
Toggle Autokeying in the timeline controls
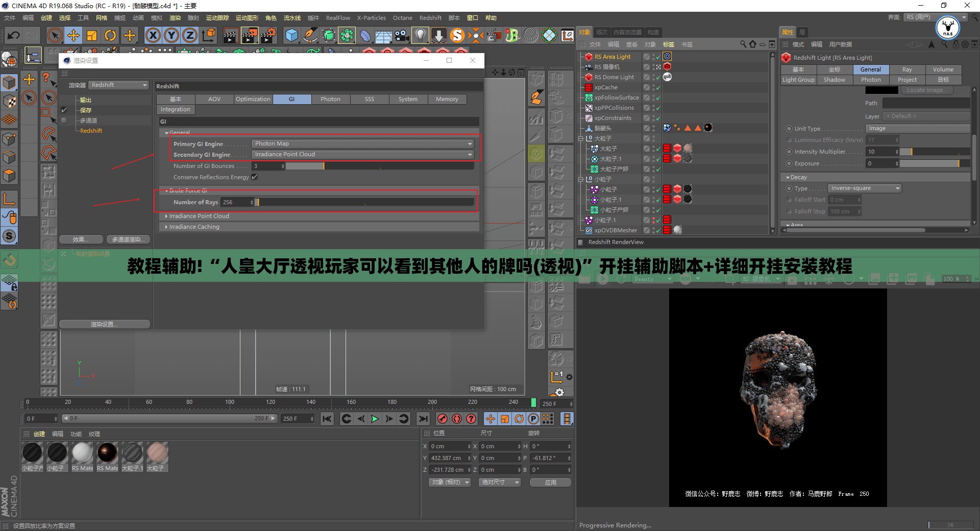click(457, 419)
